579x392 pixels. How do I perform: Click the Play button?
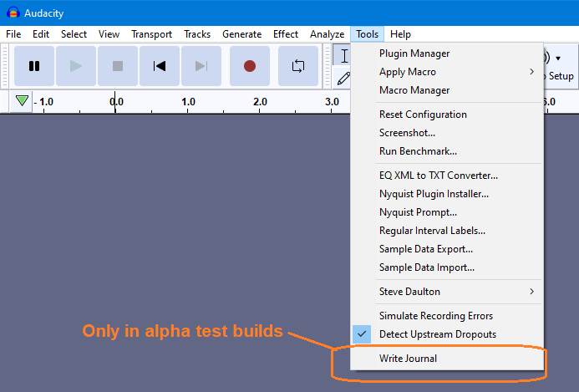(76, 66)
